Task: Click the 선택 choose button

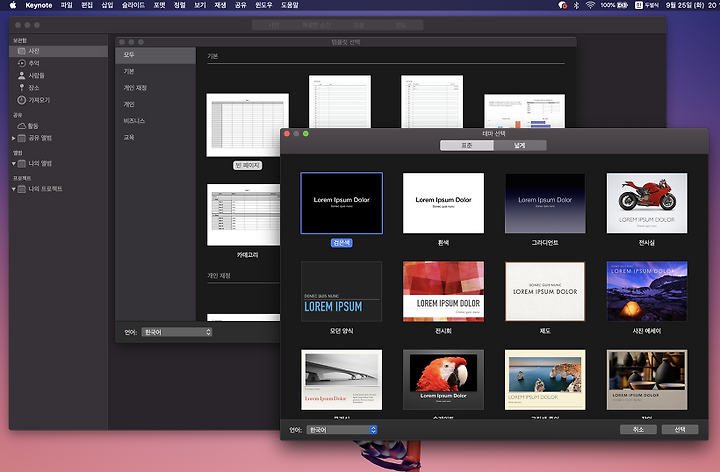Action: point(680,429)
